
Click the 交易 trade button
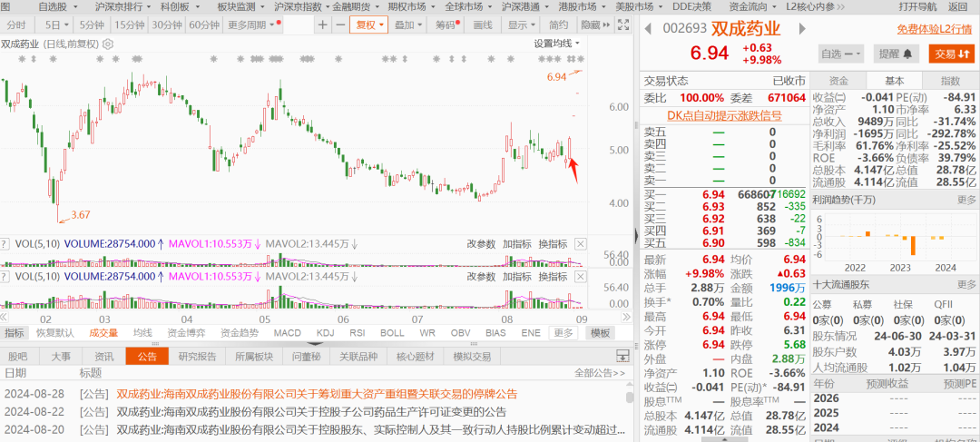951,54
